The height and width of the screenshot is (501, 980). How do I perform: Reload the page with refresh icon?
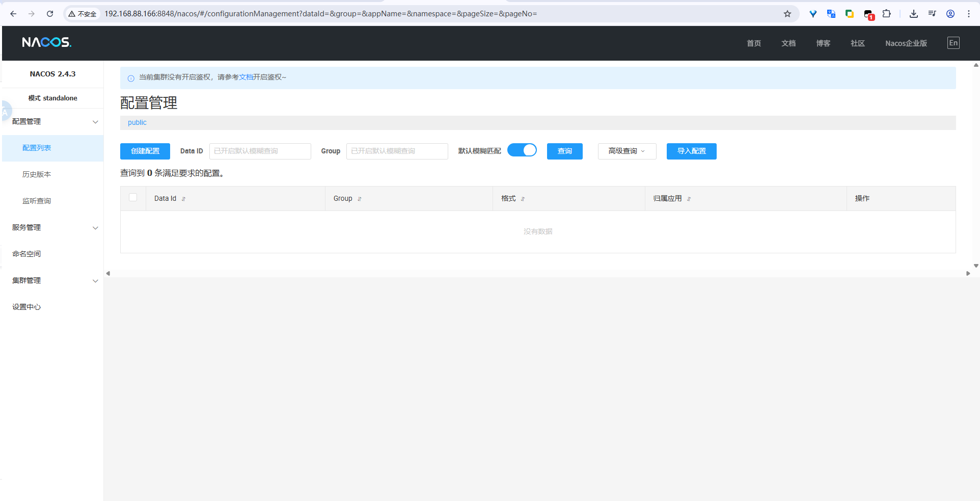[50, 14]
